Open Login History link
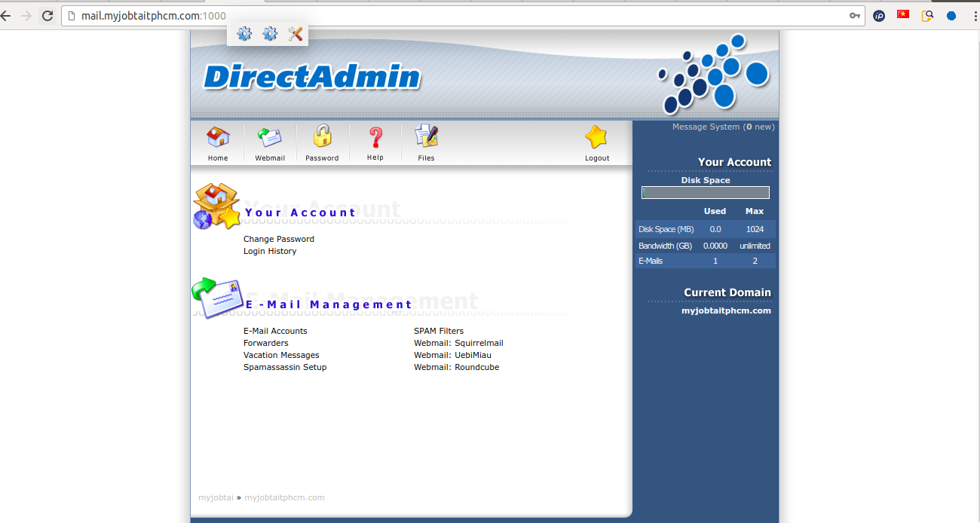980x523 pixels. (x=270, y=251)
